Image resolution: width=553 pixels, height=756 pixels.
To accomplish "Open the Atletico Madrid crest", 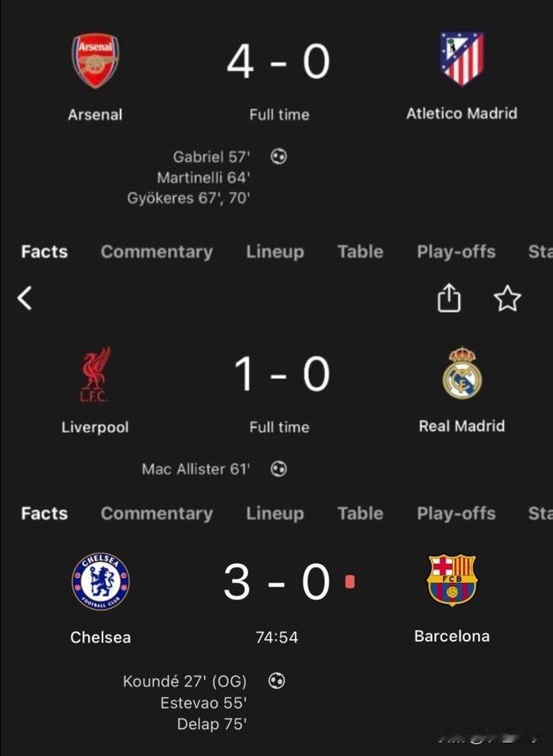I will (x=461, y=58).
